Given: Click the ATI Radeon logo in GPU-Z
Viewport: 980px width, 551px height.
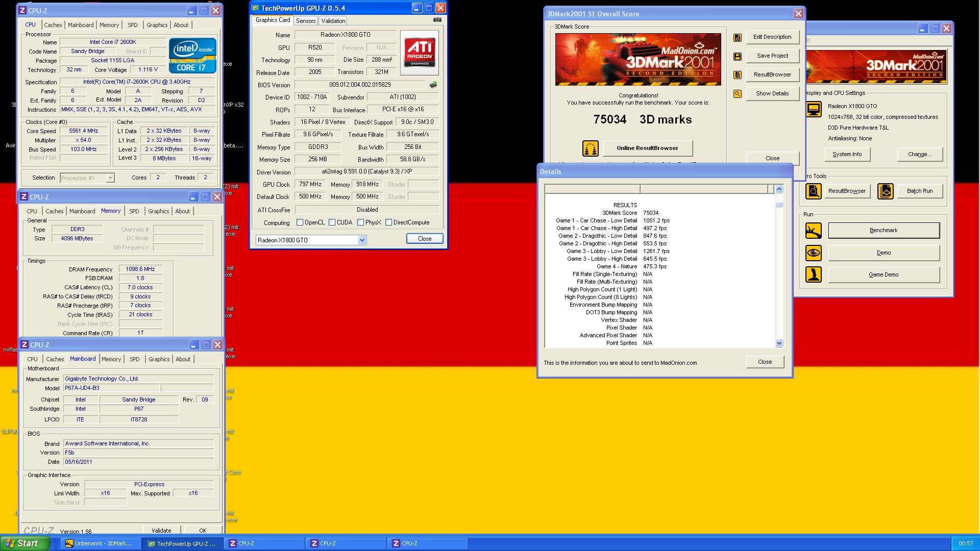Looking at the screenshot, I should coord(420,53).
